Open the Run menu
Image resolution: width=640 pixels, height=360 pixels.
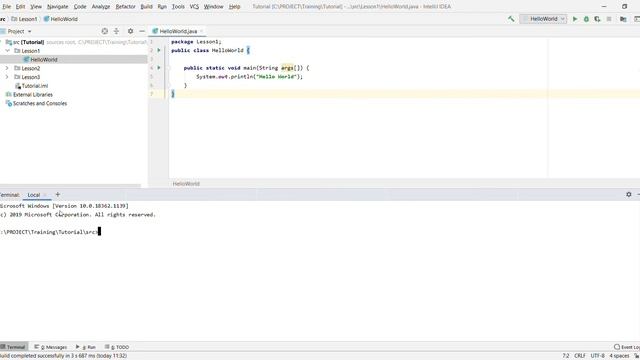pos(162,7)
